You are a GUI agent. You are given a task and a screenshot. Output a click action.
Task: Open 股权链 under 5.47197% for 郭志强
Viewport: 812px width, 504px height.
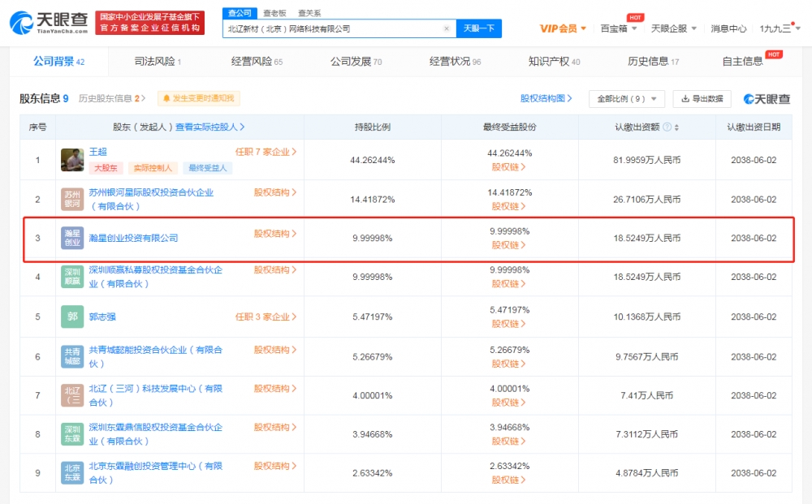click(508, 323)
